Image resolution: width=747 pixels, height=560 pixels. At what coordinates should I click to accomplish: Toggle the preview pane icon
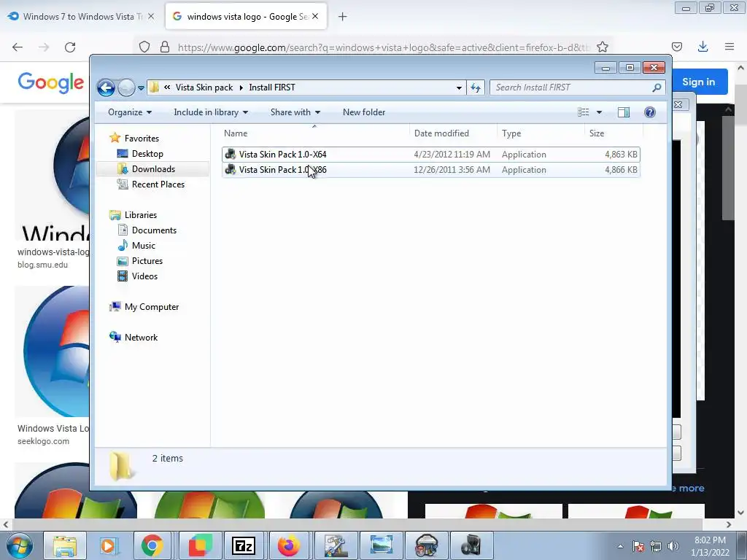[623, 112]
